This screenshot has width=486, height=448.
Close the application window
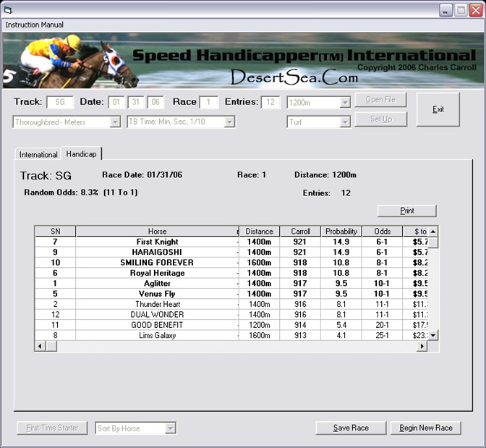click(475, 10)
